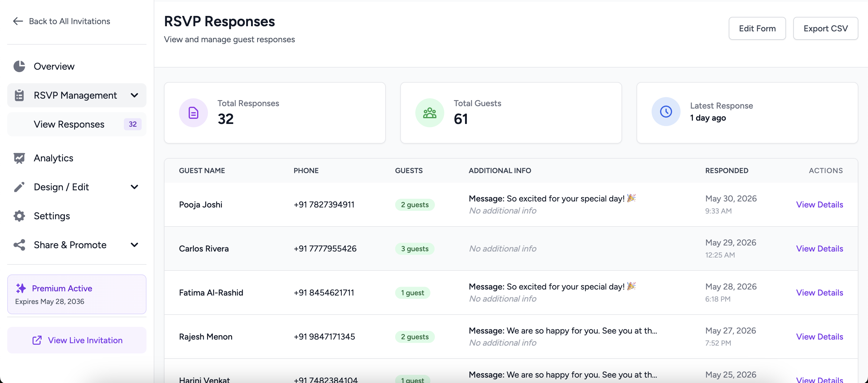Screen dimensions: 868x383
Task: Click the guest name Rajesh Menon
Action: pos(206,337)
